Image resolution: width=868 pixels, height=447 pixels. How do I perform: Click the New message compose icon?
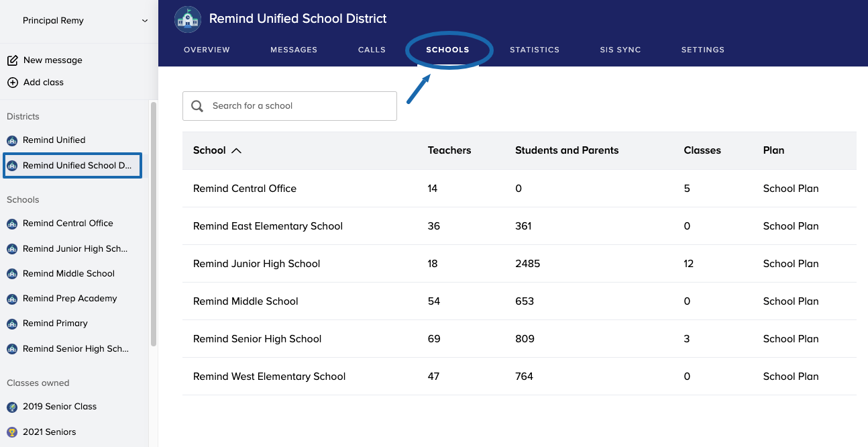point(12,60)
